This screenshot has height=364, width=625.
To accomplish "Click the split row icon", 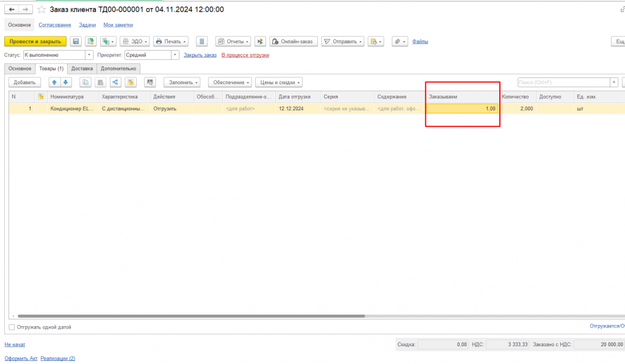I will (x=115, y=82).
